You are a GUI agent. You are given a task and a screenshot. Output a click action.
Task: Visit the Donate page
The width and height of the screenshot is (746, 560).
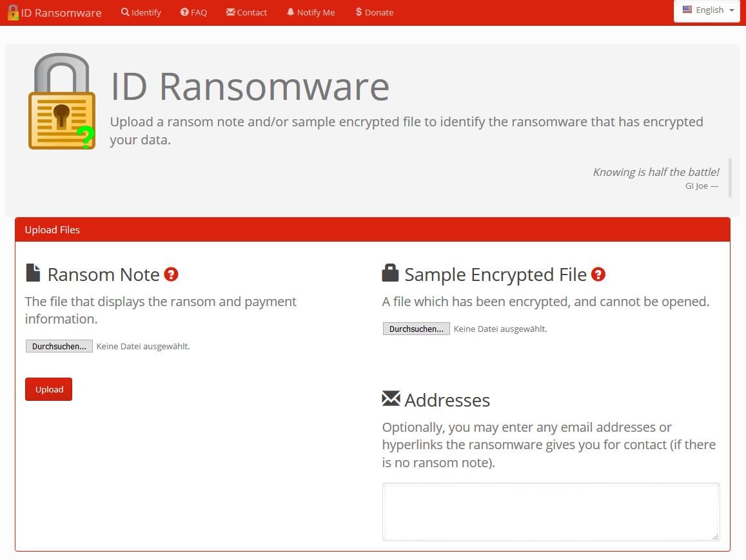(375, 12)
